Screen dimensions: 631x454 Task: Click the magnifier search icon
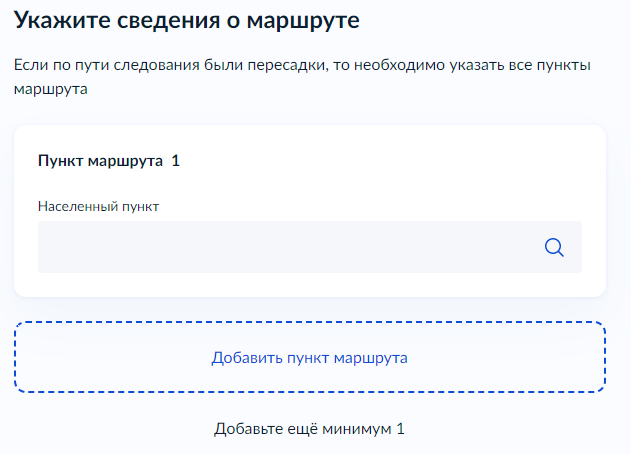pos(554,247)
